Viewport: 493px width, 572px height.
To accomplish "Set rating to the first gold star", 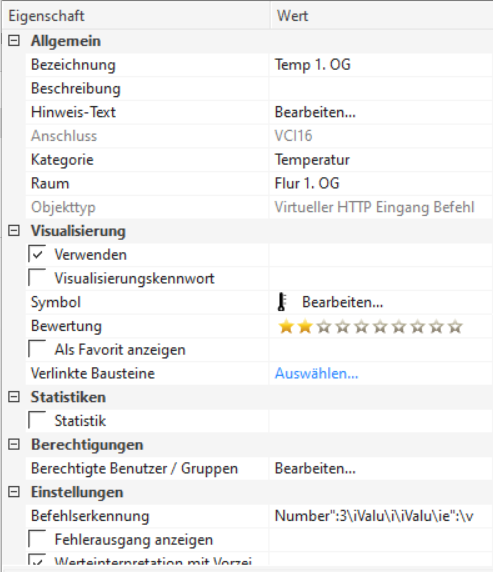I will [286, 326].
